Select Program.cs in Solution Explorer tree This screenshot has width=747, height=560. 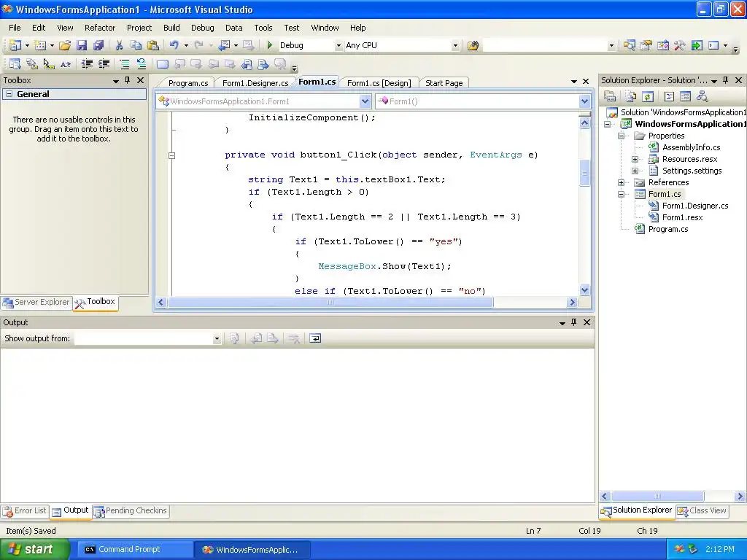(668, 229)
